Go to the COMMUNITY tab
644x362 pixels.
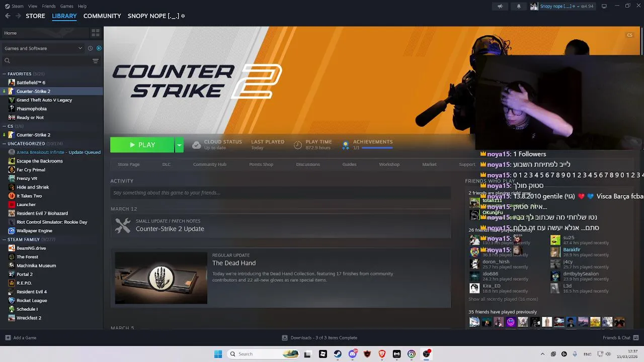click(102, 16)
